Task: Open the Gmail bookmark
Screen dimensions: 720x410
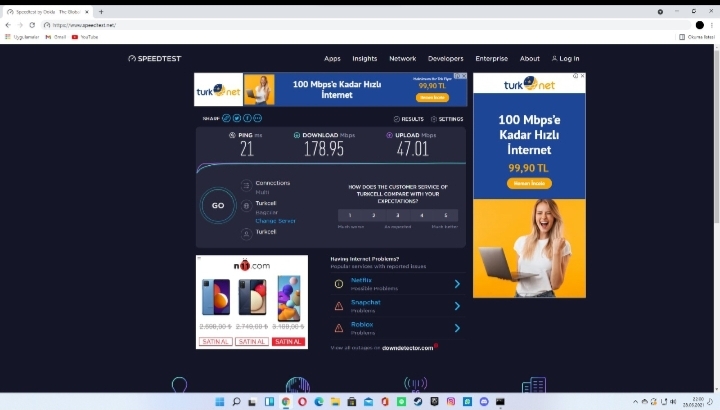Action: pyautogui.click(x=56, y=37)
